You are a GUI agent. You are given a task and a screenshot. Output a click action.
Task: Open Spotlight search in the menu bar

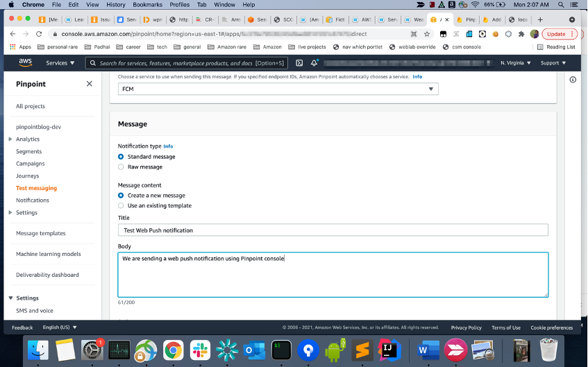coord(561,5)
